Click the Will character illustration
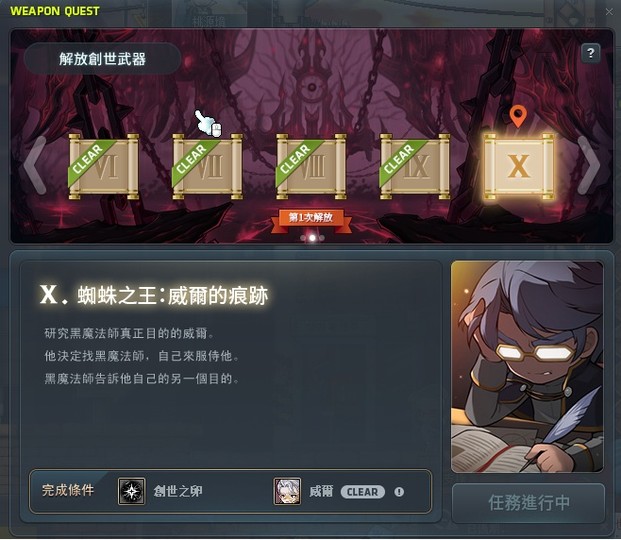The width and height of the screenshot is (621, 540). coord(527,366)
